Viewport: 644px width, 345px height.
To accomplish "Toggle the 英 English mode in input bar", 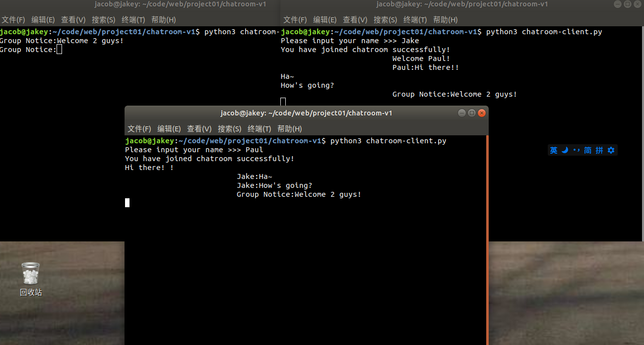I will (x=554, y=150).
